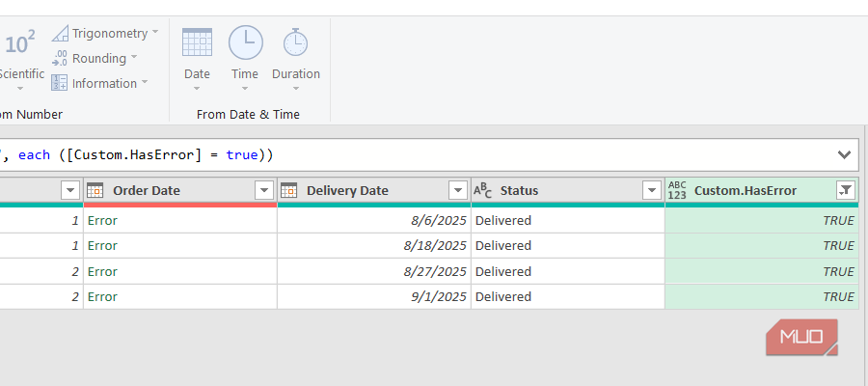This screenshot has height=386, width=868.
Task: Select the Delivery Date column header
Action: coord(374,190)
